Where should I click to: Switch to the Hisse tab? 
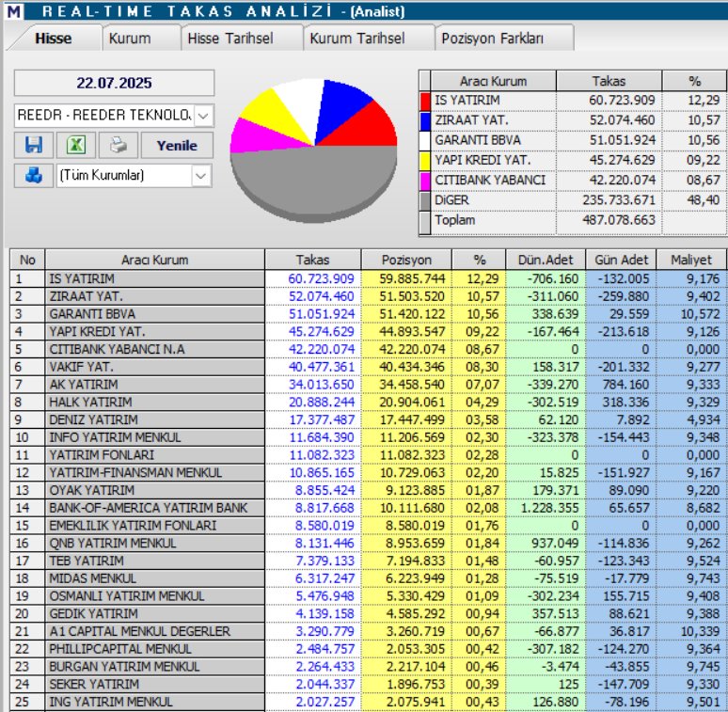[x=53, y=38]
